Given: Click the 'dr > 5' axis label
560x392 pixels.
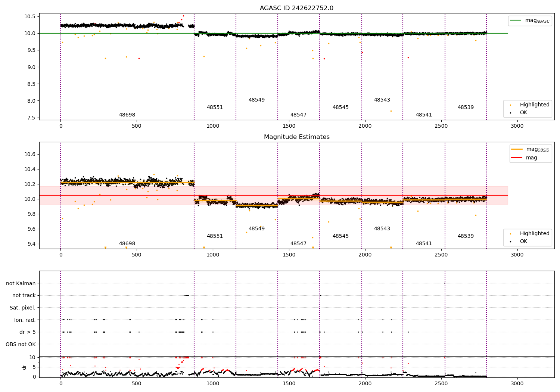Looking at the screenshot, I should coord(28,332).
